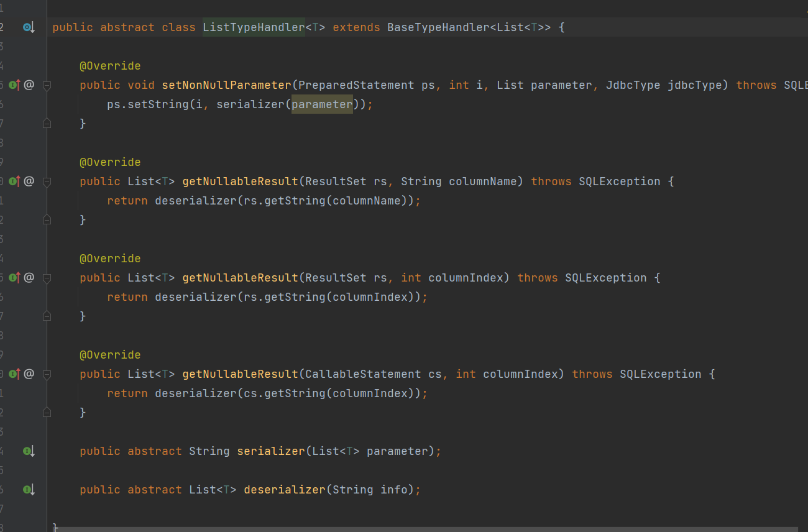Click the serializer call inside ps.setString
This screenshot has width=808, height=532.
(250, 104)
